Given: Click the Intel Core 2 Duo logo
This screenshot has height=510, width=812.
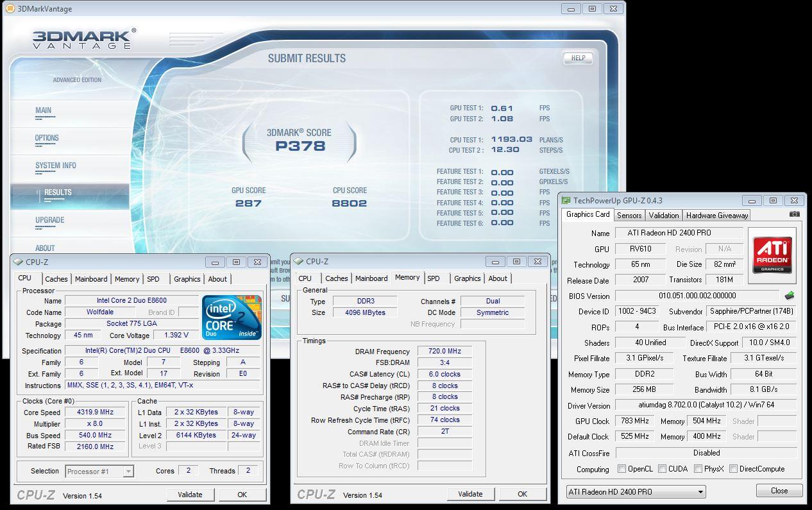Looking at the screenshot, I should 232,317.
